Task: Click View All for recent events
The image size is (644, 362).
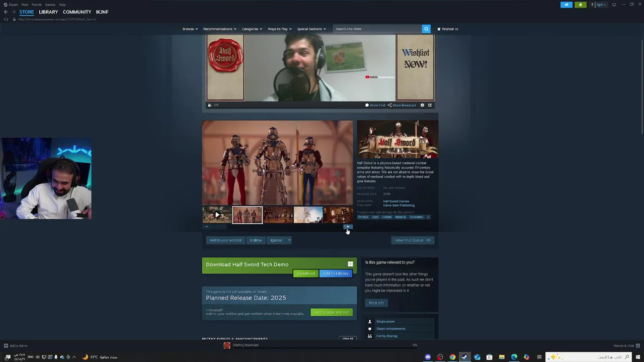Action: [348, 338]
